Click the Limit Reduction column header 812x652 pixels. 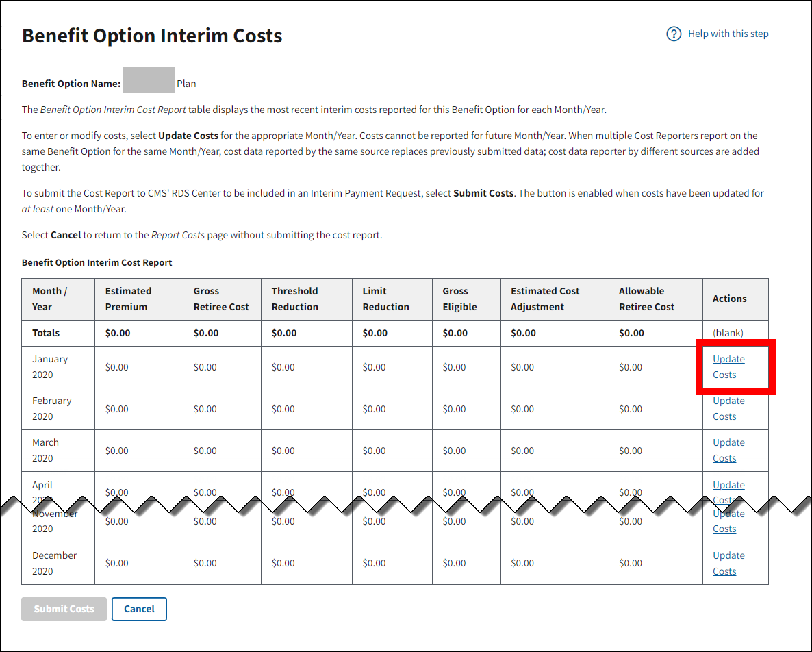385,299
